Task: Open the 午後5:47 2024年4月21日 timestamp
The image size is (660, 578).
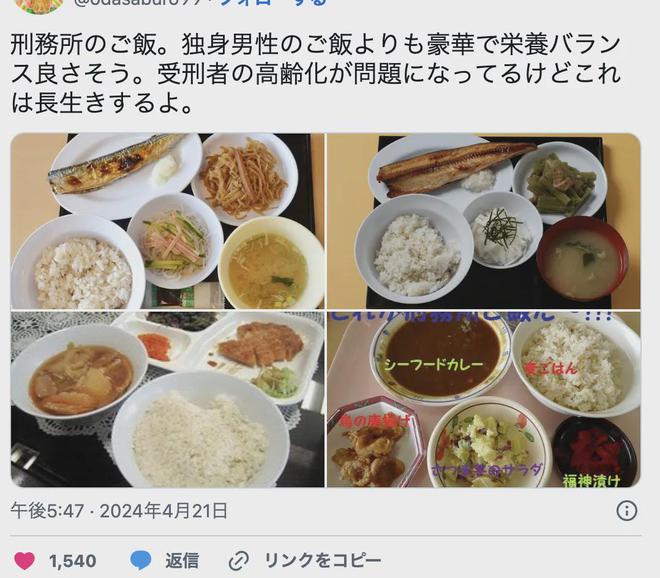Action: click(x=119, y=511)
